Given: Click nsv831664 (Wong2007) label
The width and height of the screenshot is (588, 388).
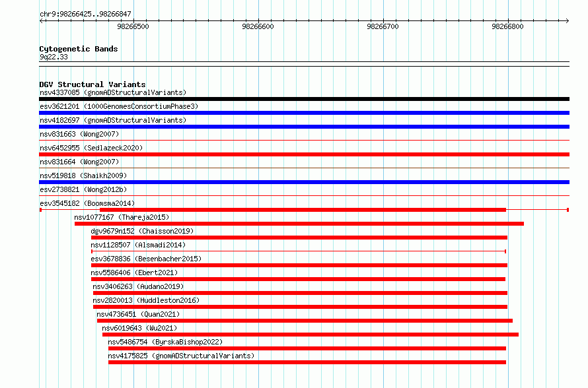Looking at the screenshot, I should tap(79, 162).
